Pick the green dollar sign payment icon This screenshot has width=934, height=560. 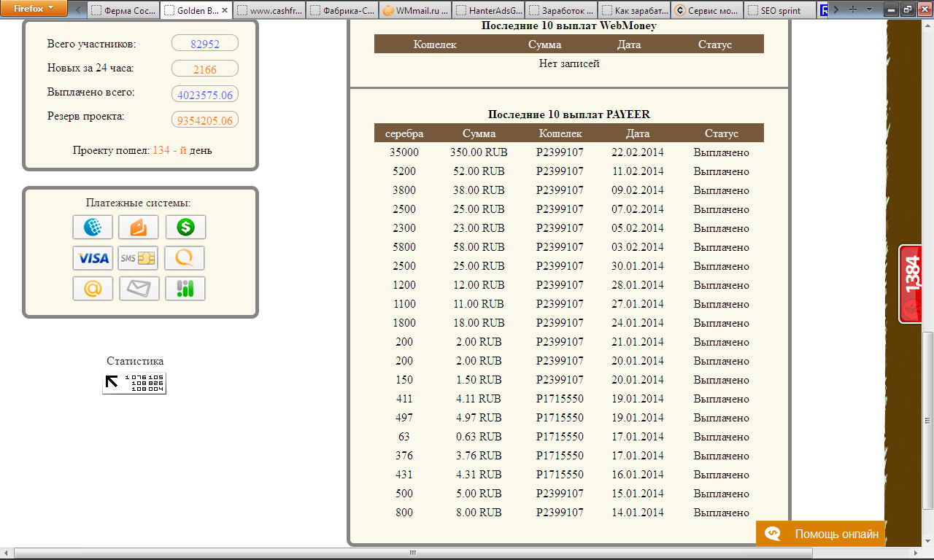[x=185, y=227]
